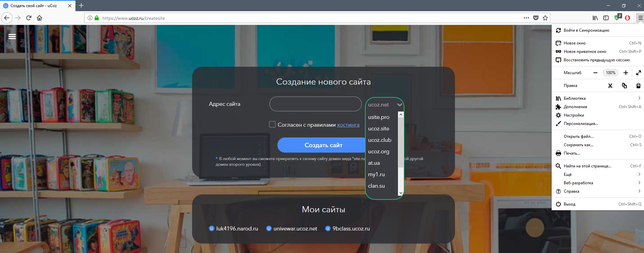Close the 'Создать свой сайт - uCoz' tab

click(x=70, y=6)
